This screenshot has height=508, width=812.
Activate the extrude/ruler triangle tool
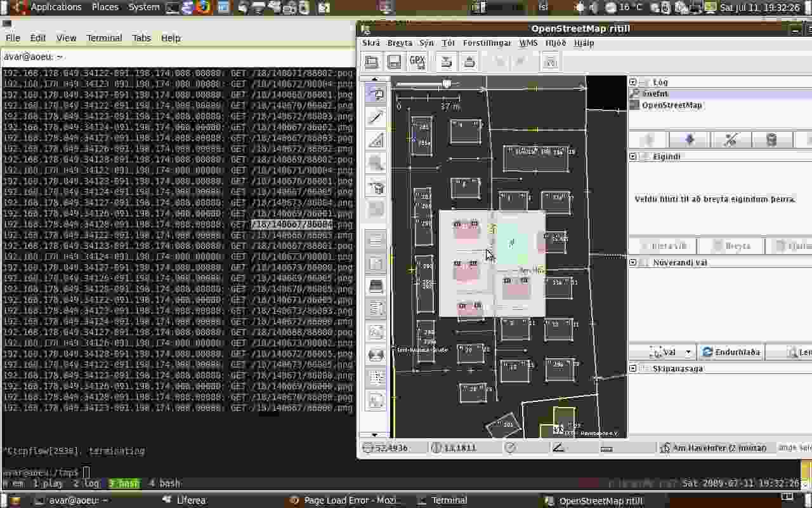coord(376,140)
